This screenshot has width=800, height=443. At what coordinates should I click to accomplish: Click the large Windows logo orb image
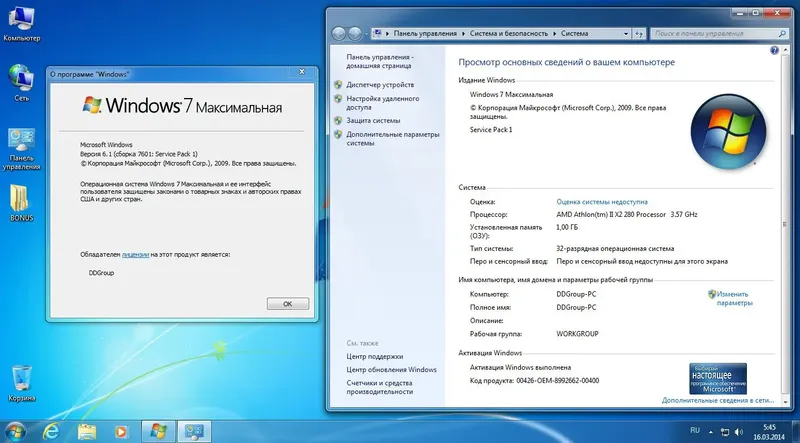(x=728, y=131)
